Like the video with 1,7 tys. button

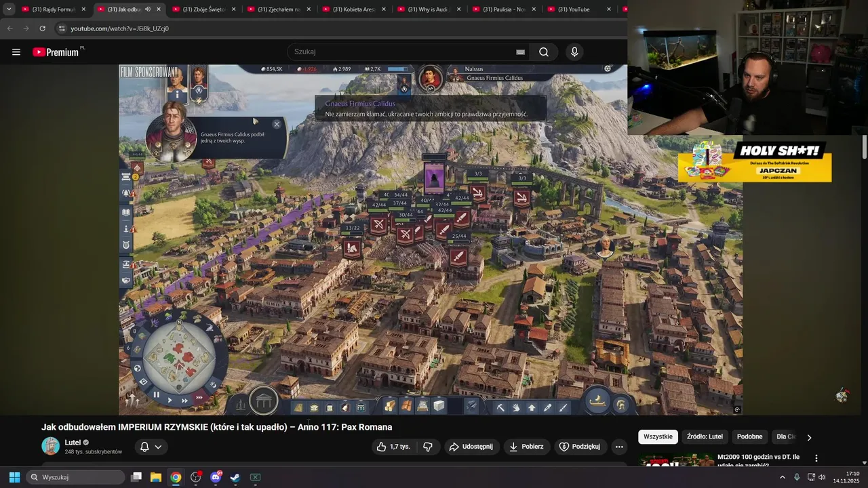[x=393, y=447]
